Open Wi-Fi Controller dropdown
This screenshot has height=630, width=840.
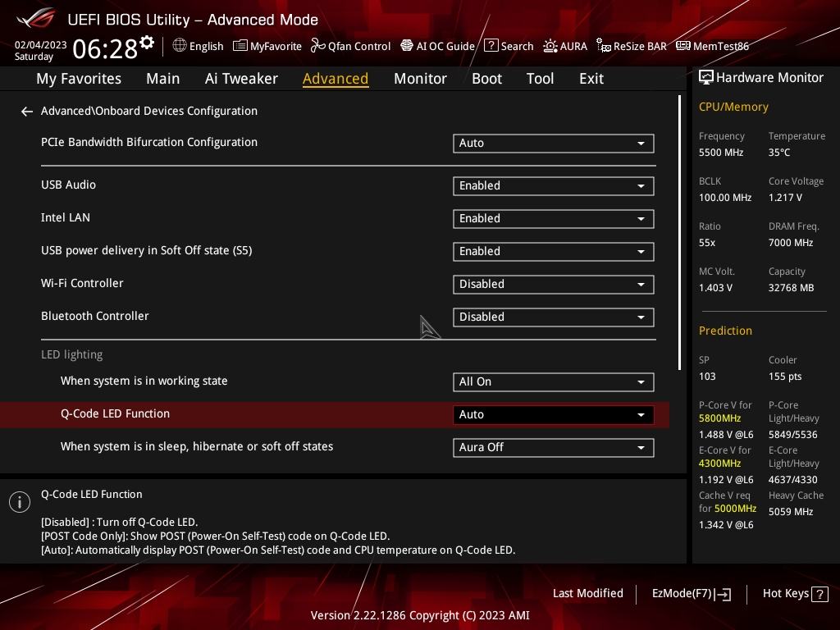(x=554, y=285)
